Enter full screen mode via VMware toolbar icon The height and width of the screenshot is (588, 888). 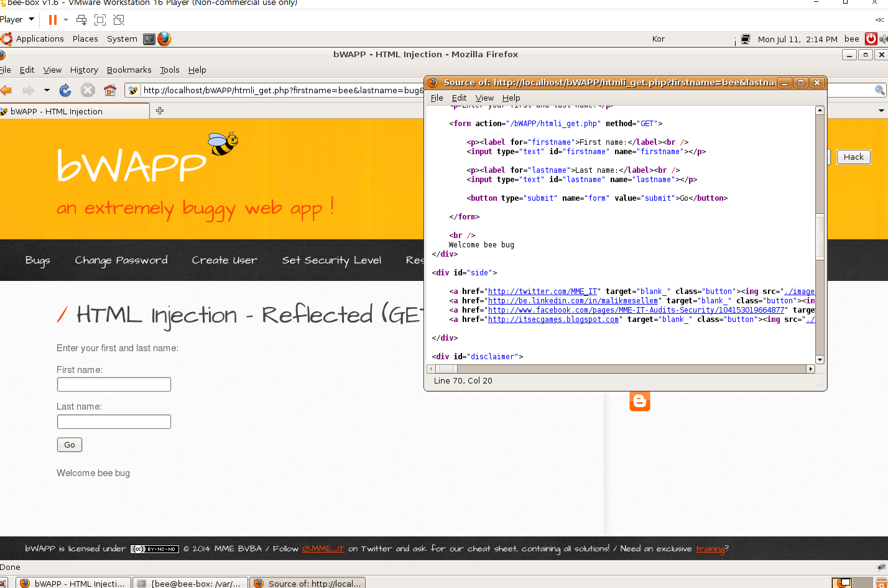click(x=100, y=20)
